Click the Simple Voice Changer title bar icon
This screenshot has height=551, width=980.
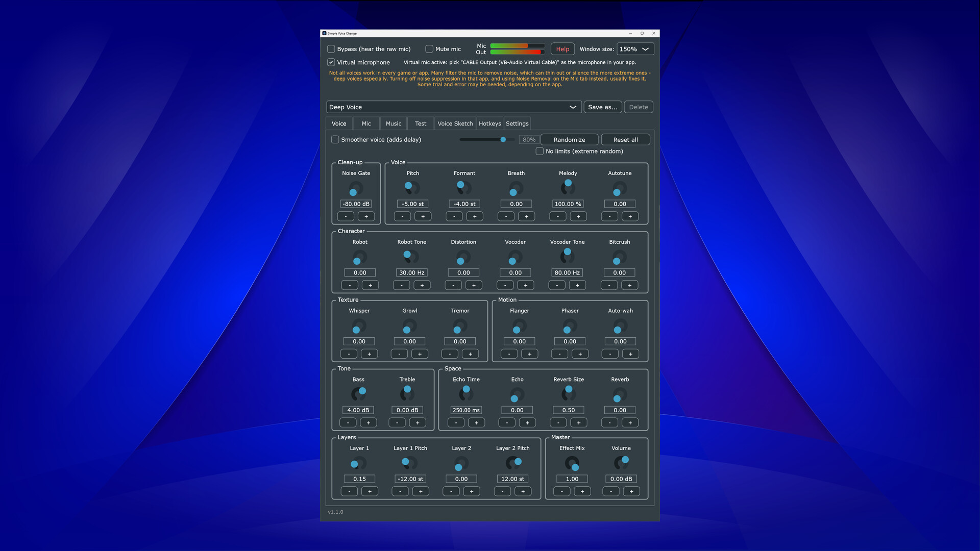(324, 33)
